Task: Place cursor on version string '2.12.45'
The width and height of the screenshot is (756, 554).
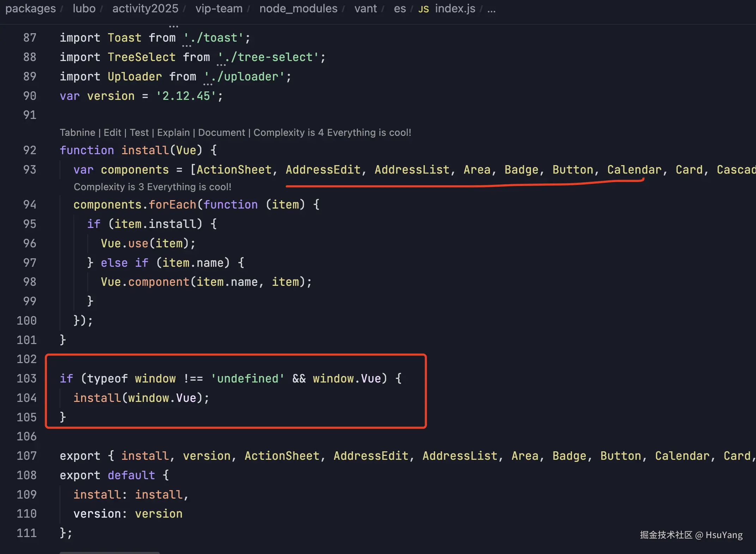Action: coord(186,96)
